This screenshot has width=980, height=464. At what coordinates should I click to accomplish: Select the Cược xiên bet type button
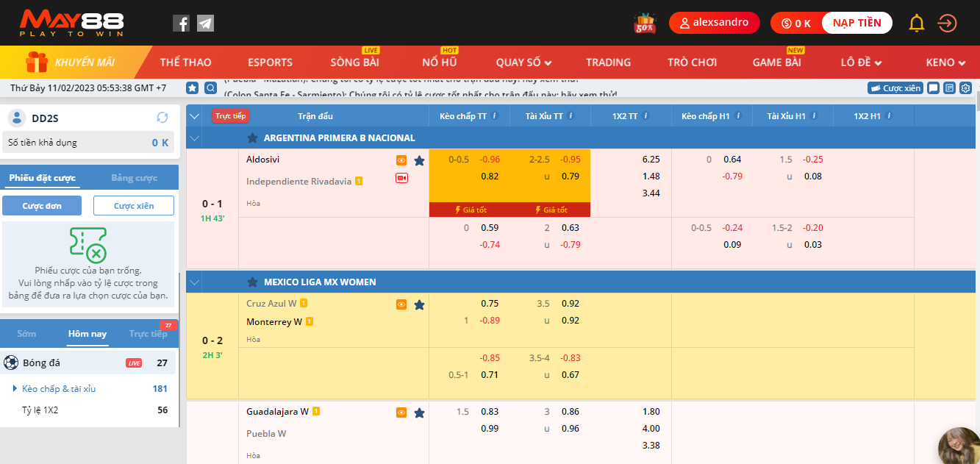coord(134,206)
